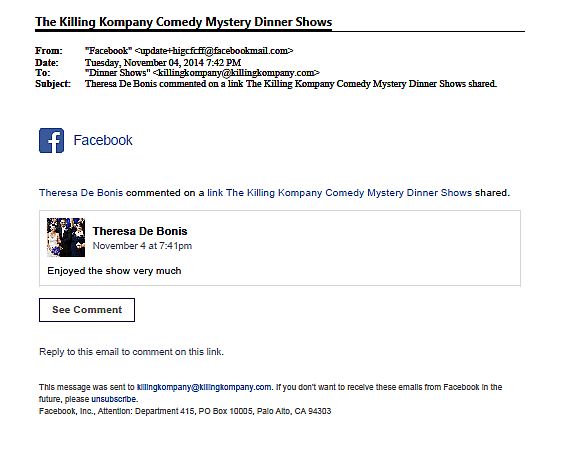566x463 pixels.
Task: Click the comment text 'Enjoyed the show very much'
Action: [114, 271]
